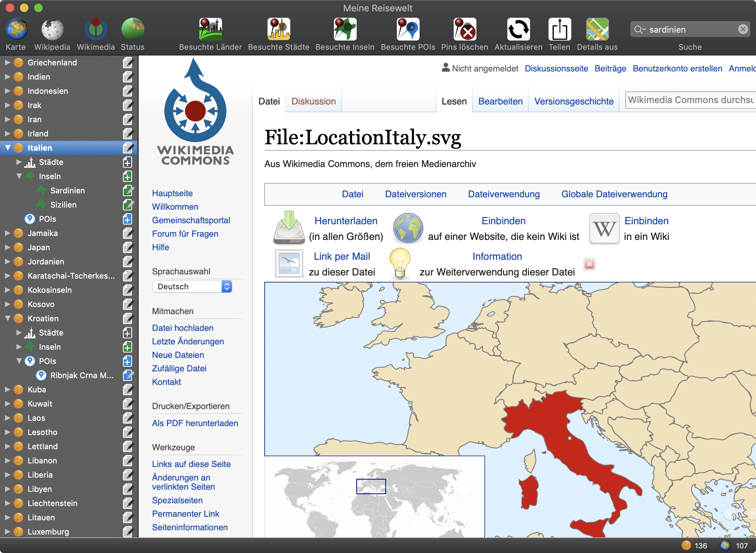
Task: Click the Information lightbulb icon
Action: 400,264
